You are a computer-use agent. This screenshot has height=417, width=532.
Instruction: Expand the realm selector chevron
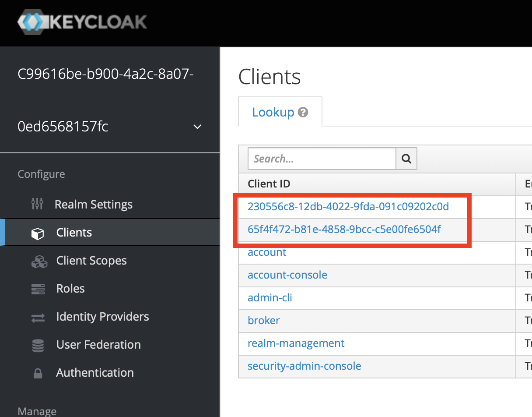[x=198, y=127]
